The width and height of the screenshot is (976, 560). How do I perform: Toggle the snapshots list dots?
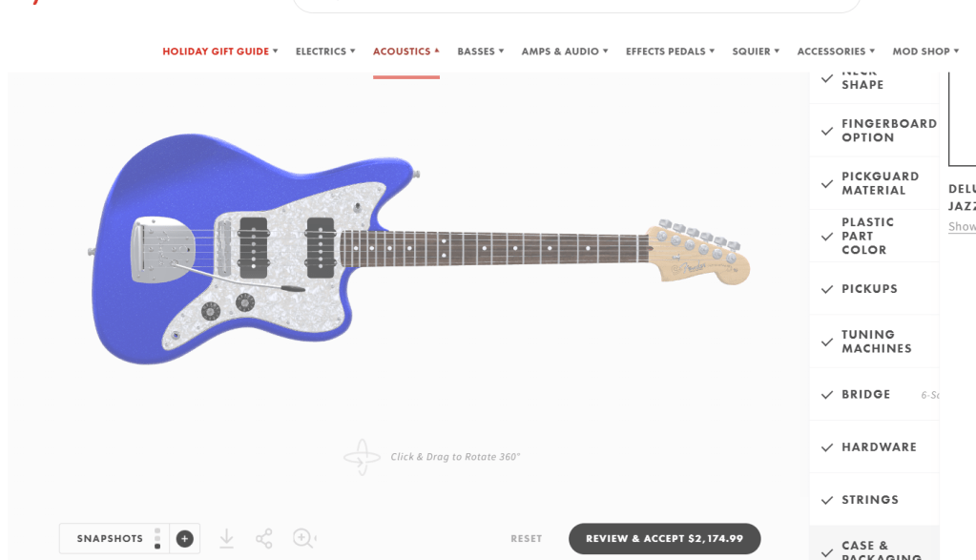click(x=157, y=539)
